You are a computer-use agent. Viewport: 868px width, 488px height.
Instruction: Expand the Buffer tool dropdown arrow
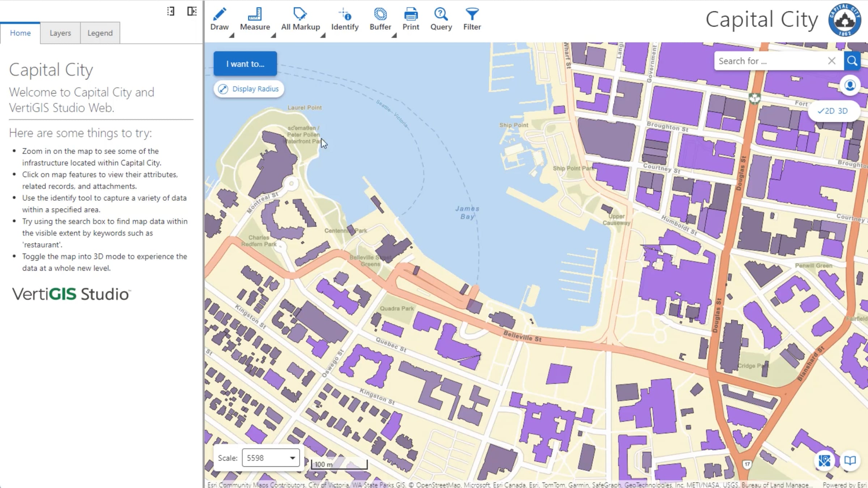tap(394, 35)
